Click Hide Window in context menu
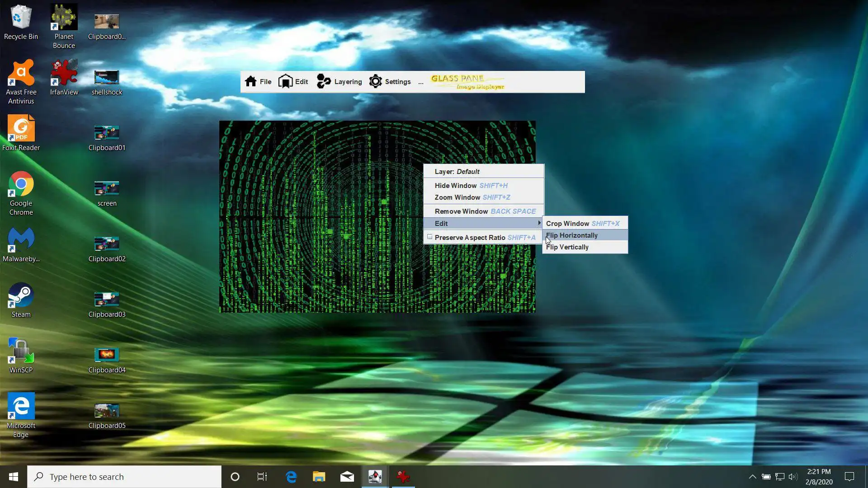This screenshot has width=868, height=488. [456, 186]
